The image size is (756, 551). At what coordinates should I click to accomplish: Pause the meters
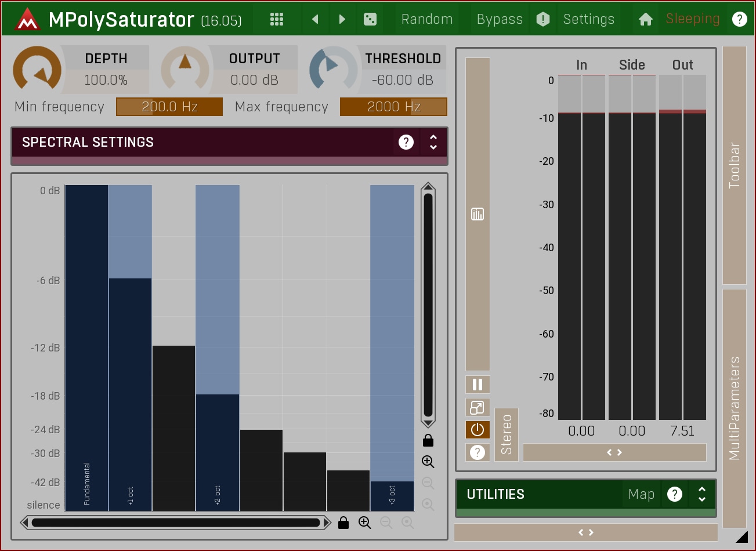pyautogui.click(x=478, y=385)
